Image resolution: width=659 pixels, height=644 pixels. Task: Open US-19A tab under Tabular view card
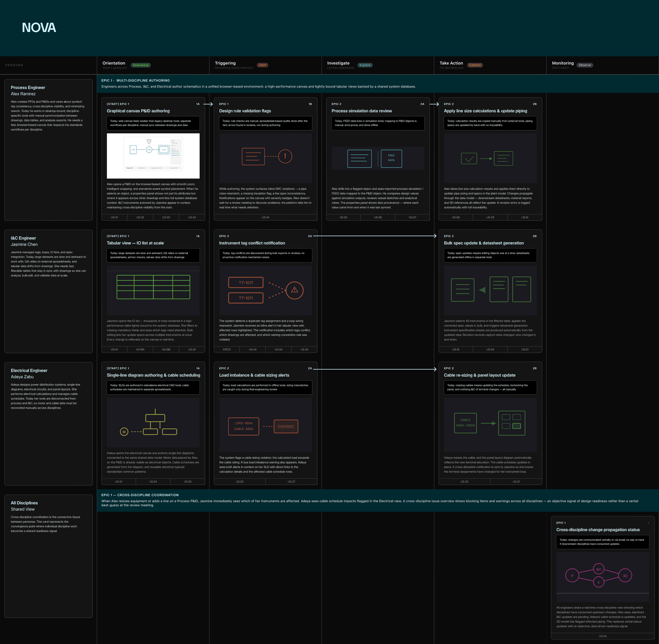pyautogui.click(x=140, y=349)
